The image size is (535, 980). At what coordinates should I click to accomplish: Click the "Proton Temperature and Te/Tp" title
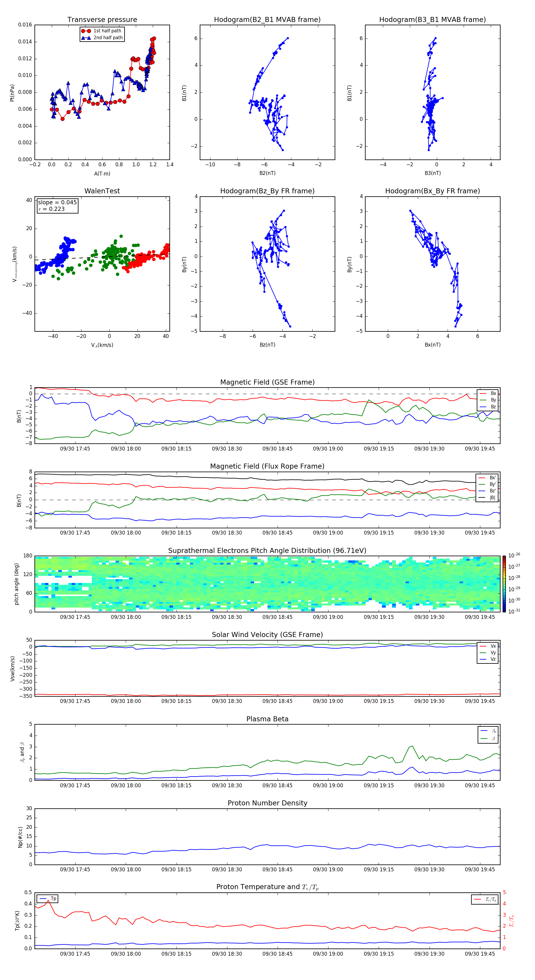point(267,887)
